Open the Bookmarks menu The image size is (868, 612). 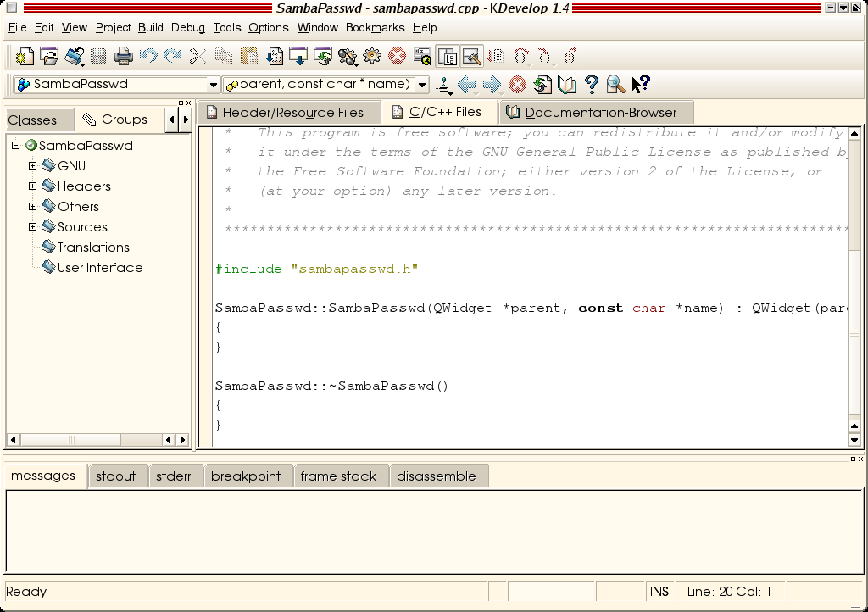point(376,28)
